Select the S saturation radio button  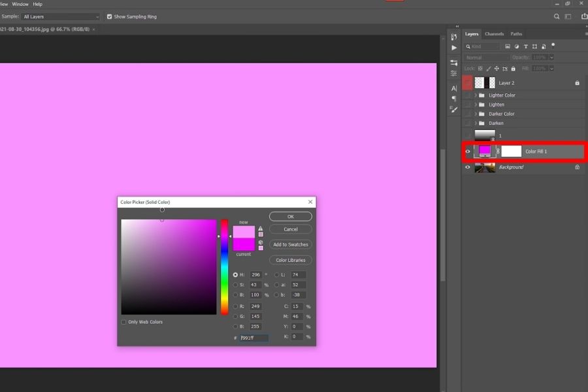[235, 285]
